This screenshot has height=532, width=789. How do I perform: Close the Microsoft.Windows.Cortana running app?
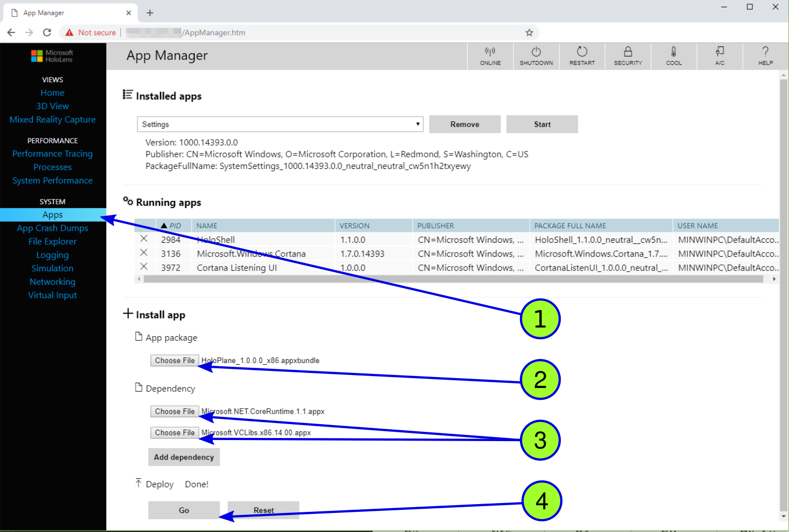click(x=144, y=253)
